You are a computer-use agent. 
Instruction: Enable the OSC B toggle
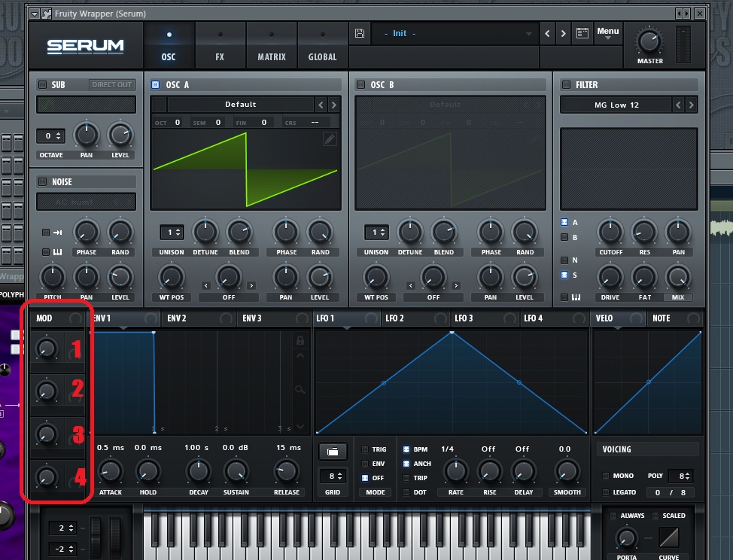pyautogui.click(x=360, y=84)
